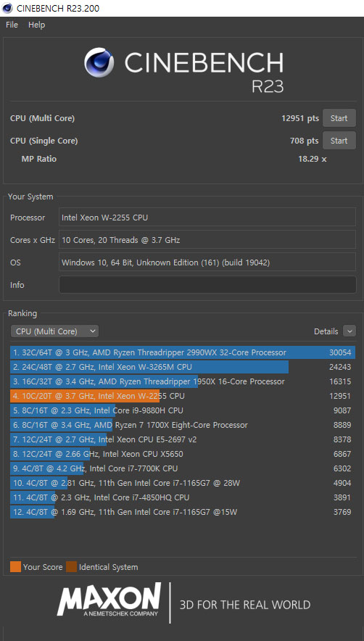Select the Ryzen 7 1700X ranking row

[183, 425]
